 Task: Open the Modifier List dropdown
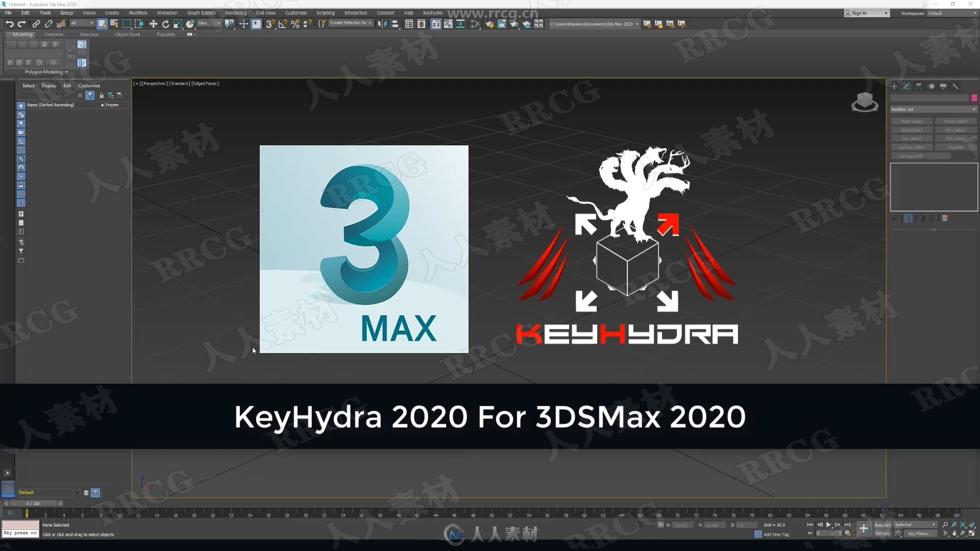tap(934, 109)
